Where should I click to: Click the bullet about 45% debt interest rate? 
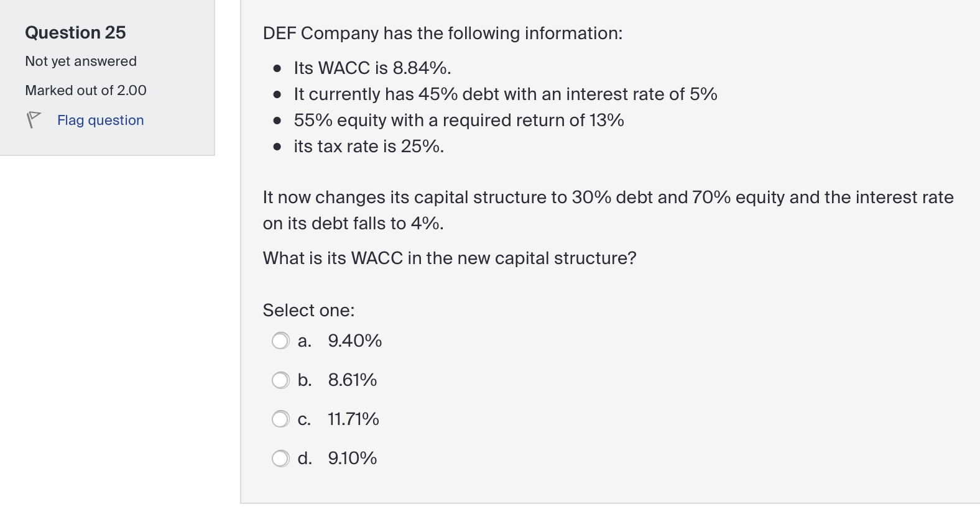coord(505,94)
